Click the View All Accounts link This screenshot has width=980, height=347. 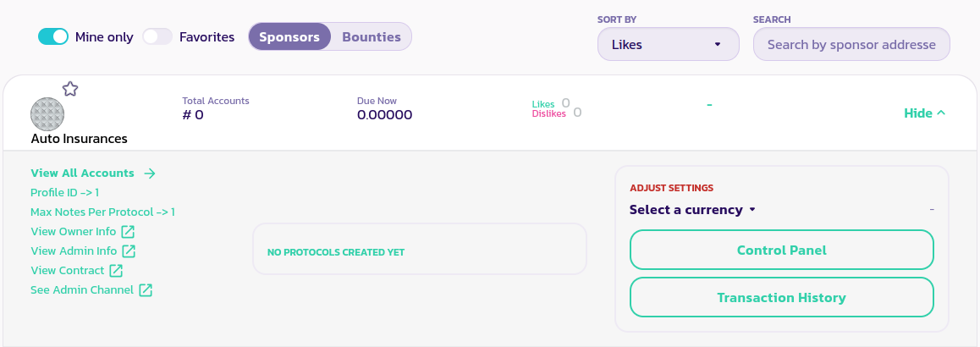[x=82, y=173]
